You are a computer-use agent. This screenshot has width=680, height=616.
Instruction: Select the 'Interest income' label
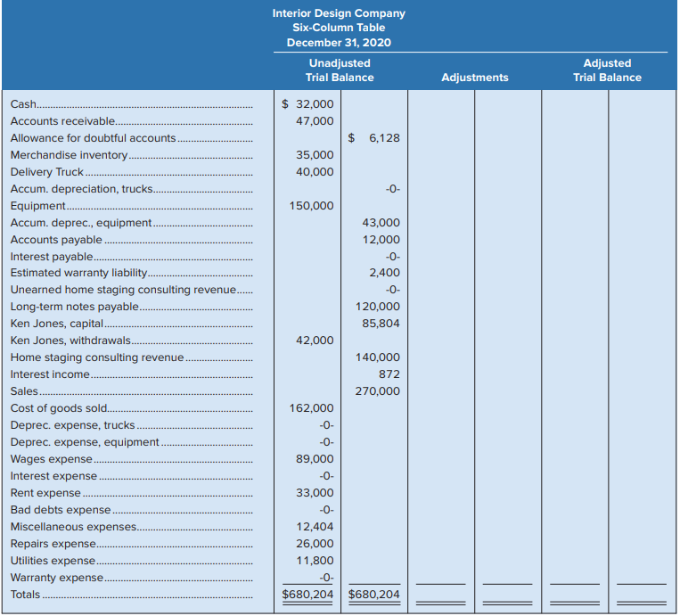point(50,374)
